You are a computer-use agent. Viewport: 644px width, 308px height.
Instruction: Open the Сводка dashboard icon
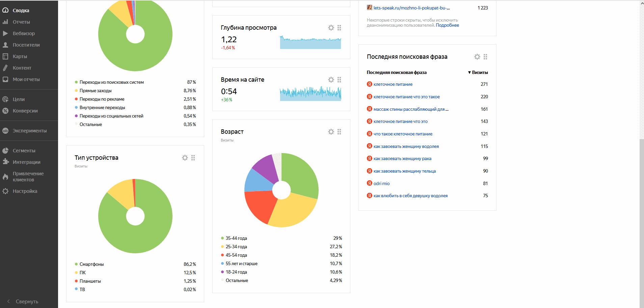click(x=5, y=10)
